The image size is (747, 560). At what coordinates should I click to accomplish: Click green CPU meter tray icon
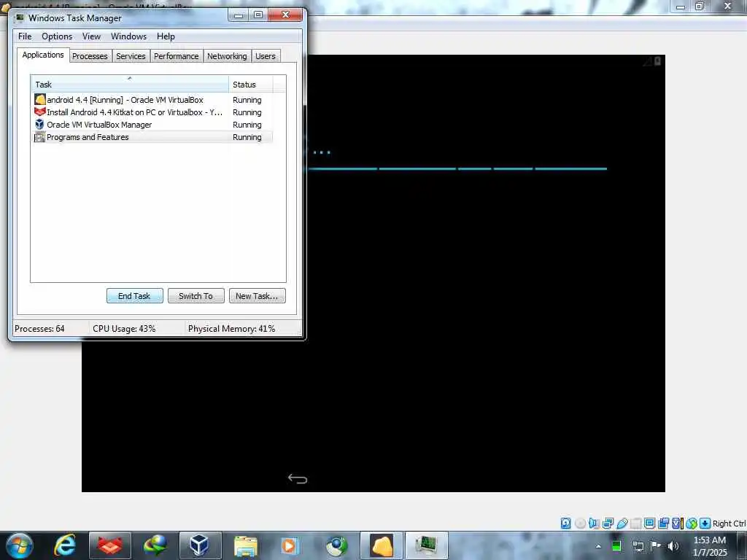(616, 546)
